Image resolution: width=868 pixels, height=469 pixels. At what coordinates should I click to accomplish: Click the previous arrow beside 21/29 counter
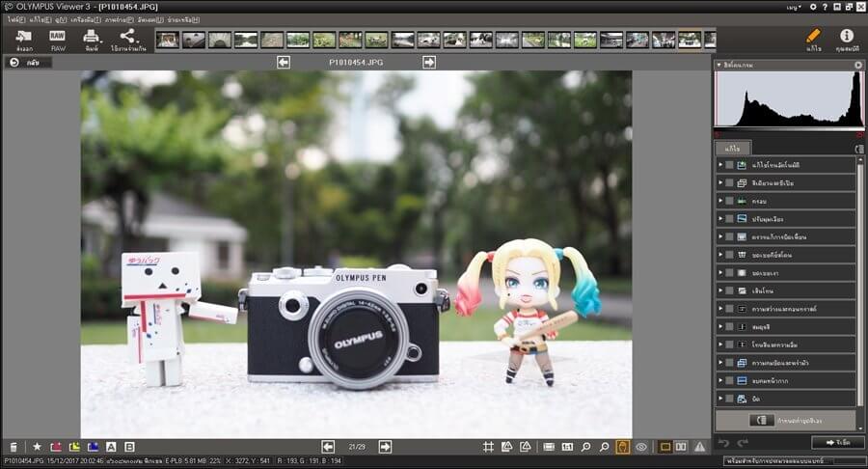coord(328,446)
